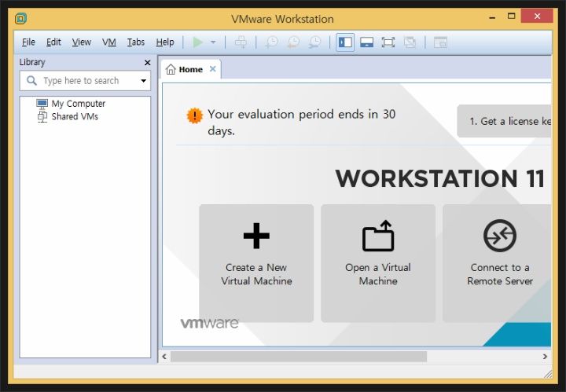
Task: Click the green Power On play button
Action: (197, 42)
